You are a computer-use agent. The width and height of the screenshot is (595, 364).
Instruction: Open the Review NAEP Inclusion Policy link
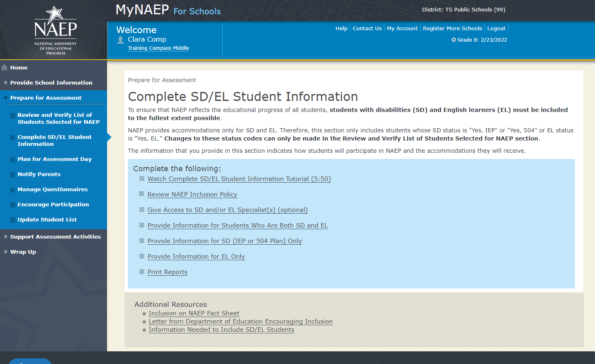click(192, 194)
